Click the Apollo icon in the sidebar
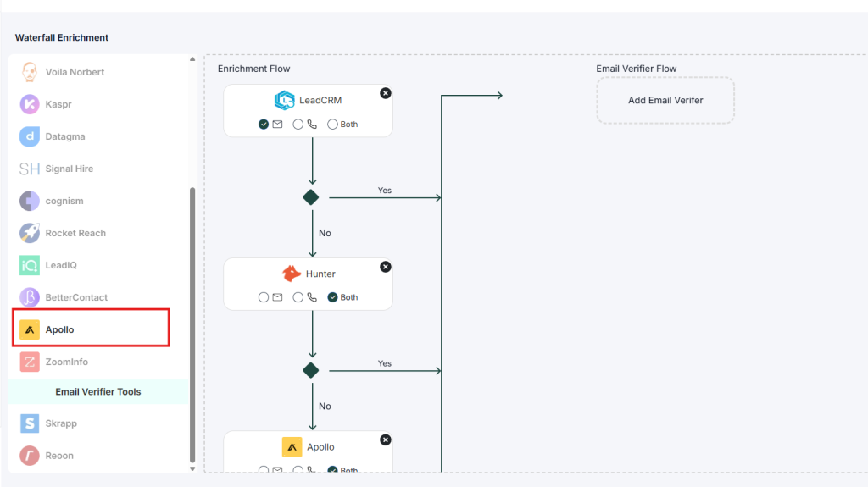This screenshot has width=868, height=487. [30, 329]
